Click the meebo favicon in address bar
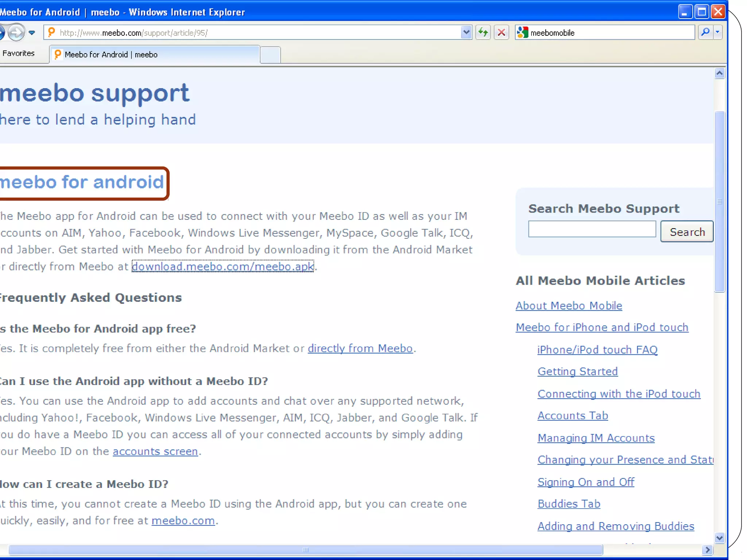The width and height of the screenshot is (747, 560). 51,32
